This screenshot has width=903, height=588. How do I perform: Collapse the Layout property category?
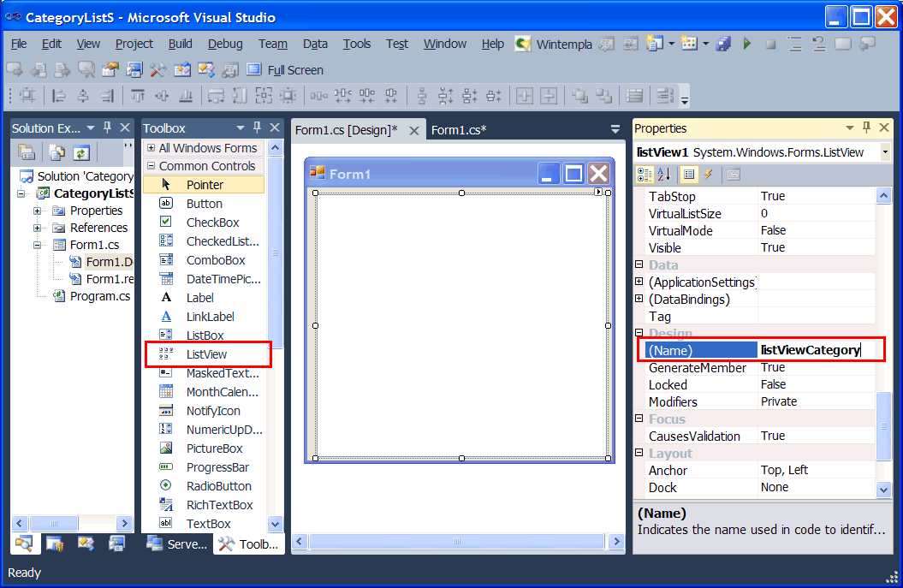click(x=639, y=454)
